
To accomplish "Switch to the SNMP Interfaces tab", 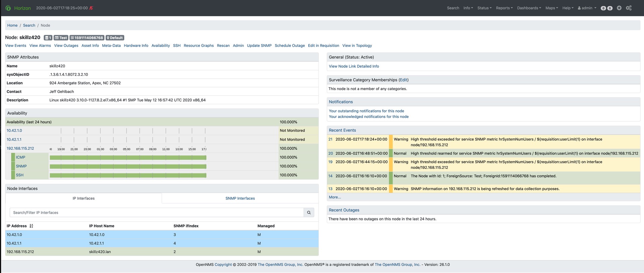I will (240, 198).
